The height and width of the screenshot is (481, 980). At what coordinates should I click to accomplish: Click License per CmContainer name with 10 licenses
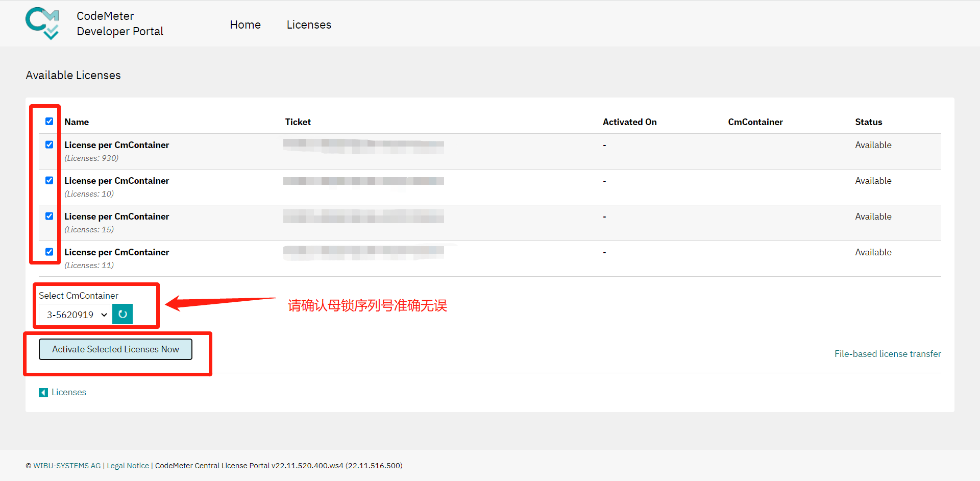click(116, 181)
